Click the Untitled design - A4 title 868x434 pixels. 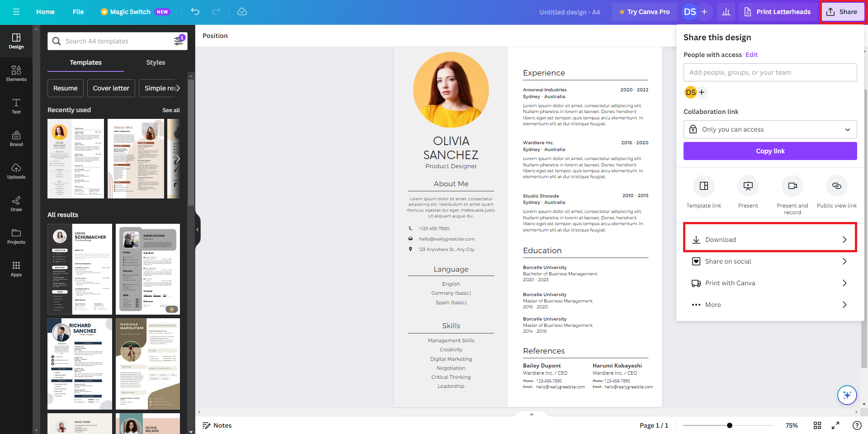[570, 12]
